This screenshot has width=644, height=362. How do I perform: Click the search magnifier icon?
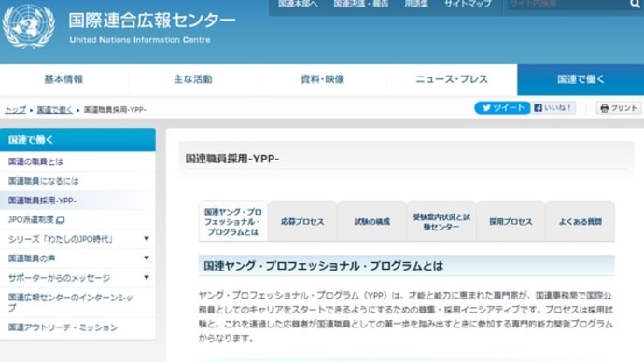click(x=635, y=4)
